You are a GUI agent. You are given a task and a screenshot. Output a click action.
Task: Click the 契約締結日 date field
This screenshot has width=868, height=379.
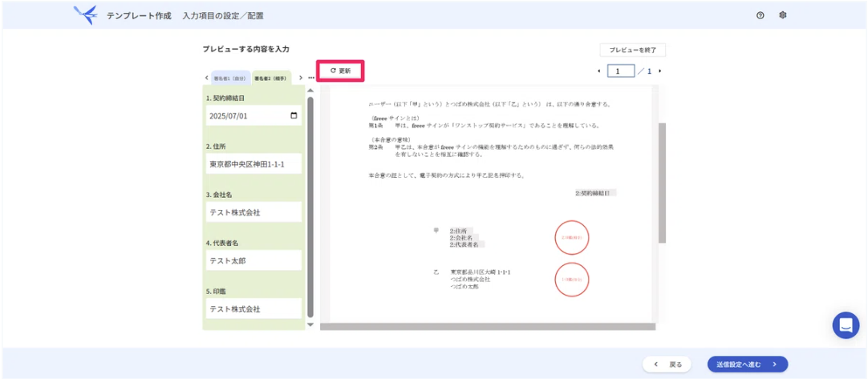[254, 115]
